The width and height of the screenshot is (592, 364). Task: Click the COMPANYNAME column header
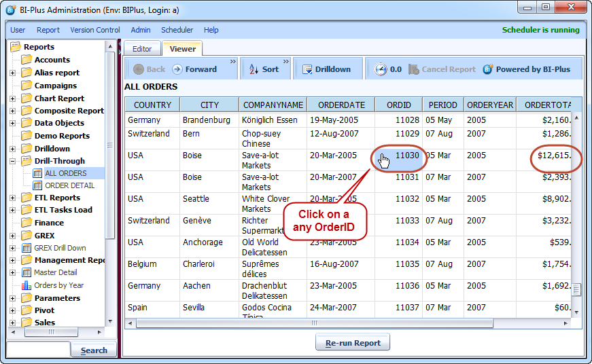(273, 105)
